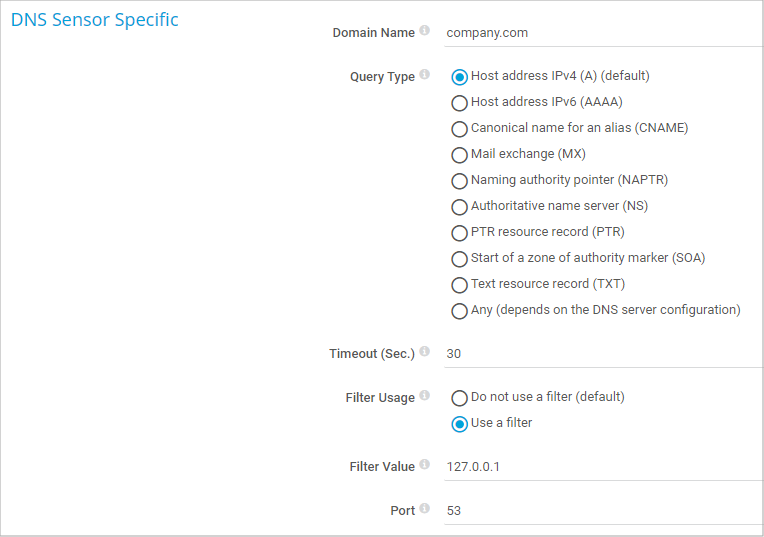This screenshot has height=537, width=764.
Task: Choose Canonical name for an alias (CNAME)
Action: [x=460, y=128]
